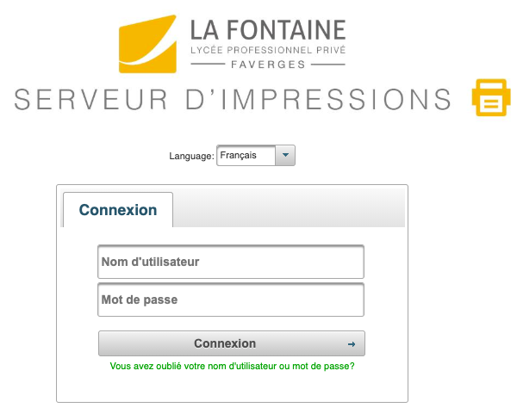Screen dimensions: 517x420
Task: Click blank area inside login panel below link
Action: click(x=233, y=387)
